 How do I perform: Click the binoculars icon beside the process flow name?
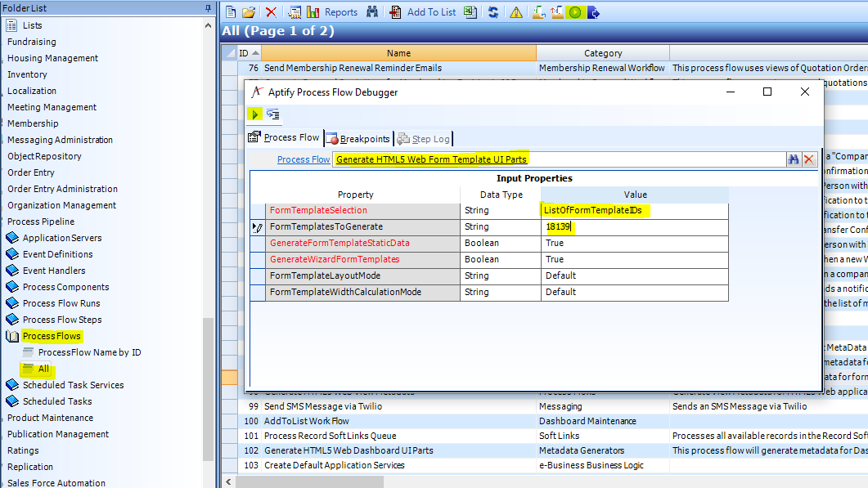click(x=792, y=159)
